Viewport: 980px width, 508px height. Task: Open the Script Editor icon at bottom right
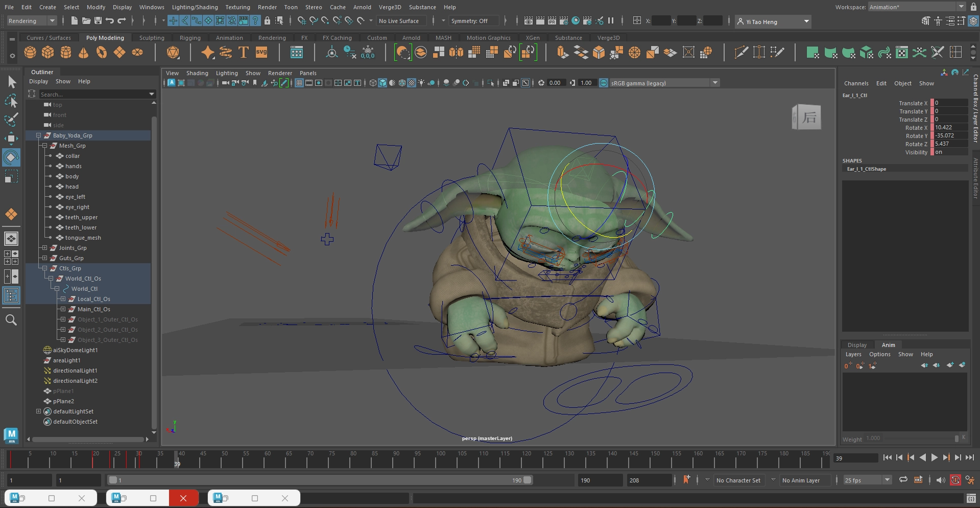[971, 498]
